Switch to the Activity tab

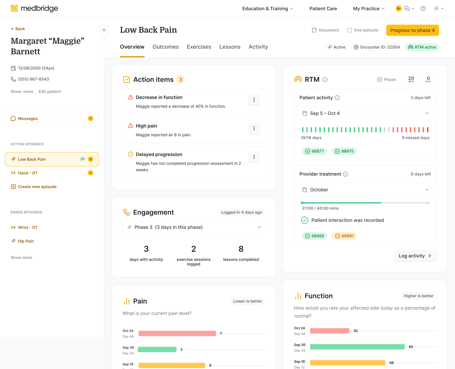[258, 47]
